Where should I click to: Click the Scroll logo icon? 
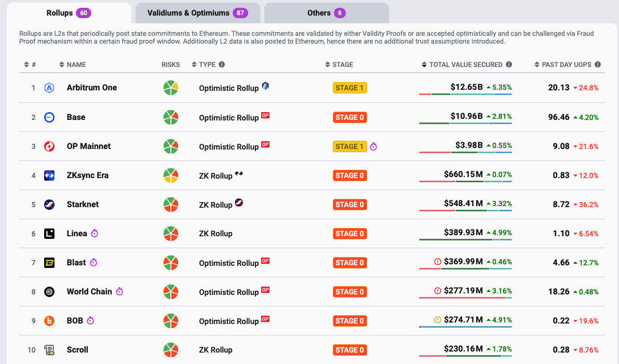point(49,350)
